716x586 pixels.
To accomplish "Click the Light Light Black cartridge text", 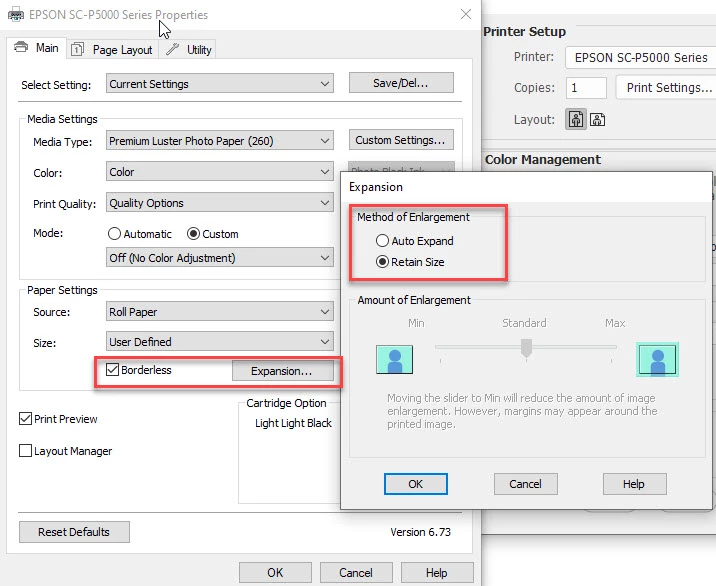I will click(293, 423).
